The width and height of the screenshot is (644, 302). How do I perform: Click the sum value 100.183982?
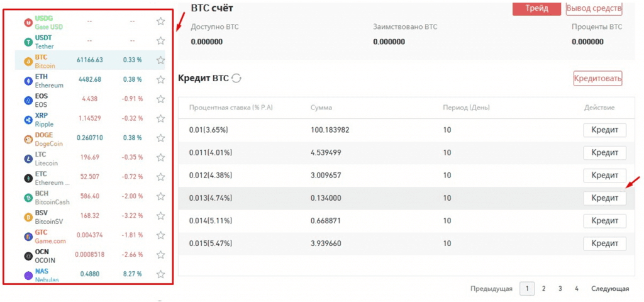click(330, 130)
